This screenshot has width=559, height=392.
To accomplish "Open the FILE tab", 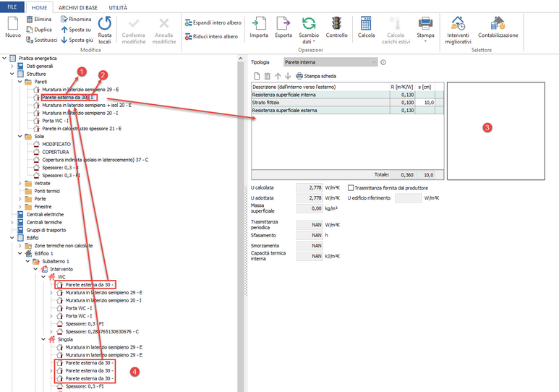I will 12,7.
